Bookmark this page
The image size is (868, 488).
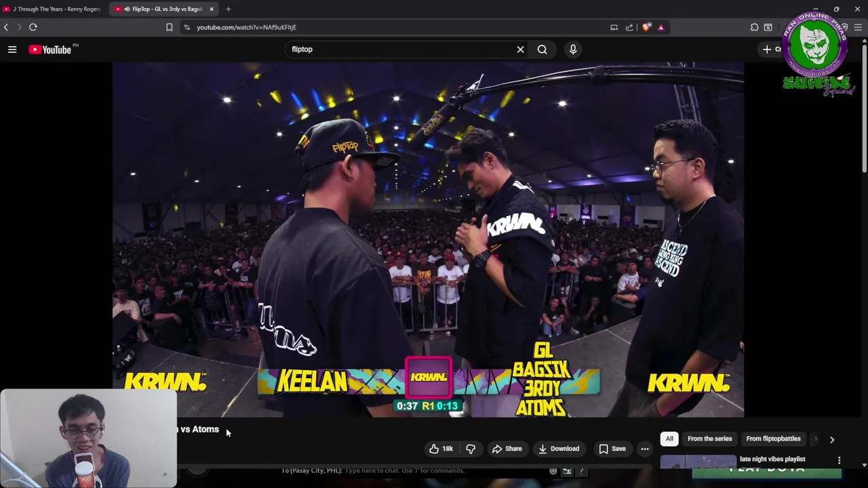point(170,27)
